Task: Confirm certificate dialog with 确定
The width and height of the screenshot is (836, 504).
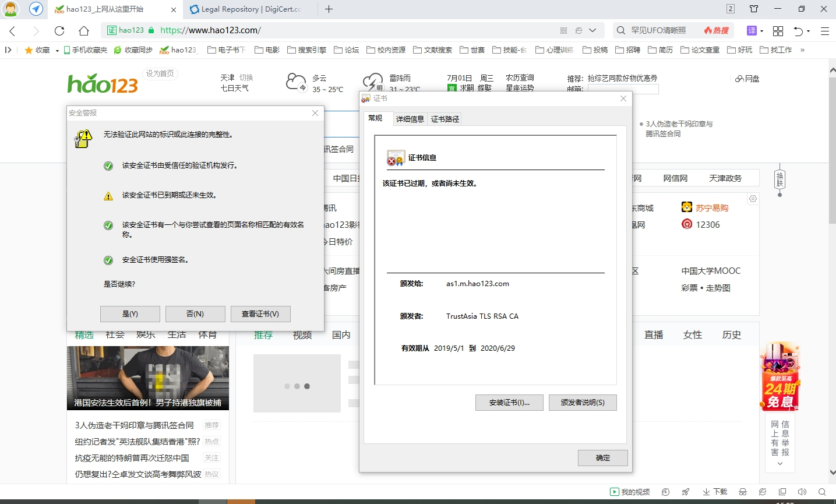Action: tap(603, 458)
